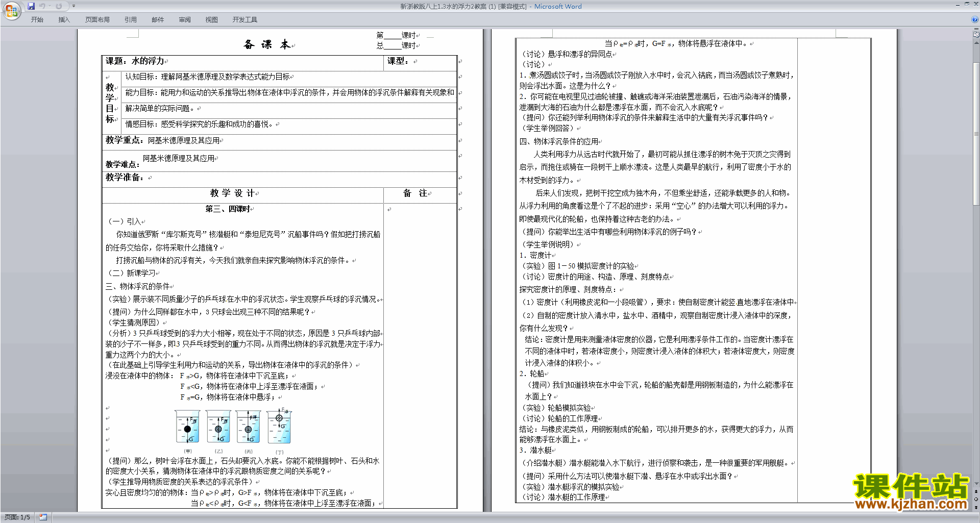The width and height of the screenshot is (980, 523).
Task: Open the 开发工具 ribbon tab
Action: [245, 20]
